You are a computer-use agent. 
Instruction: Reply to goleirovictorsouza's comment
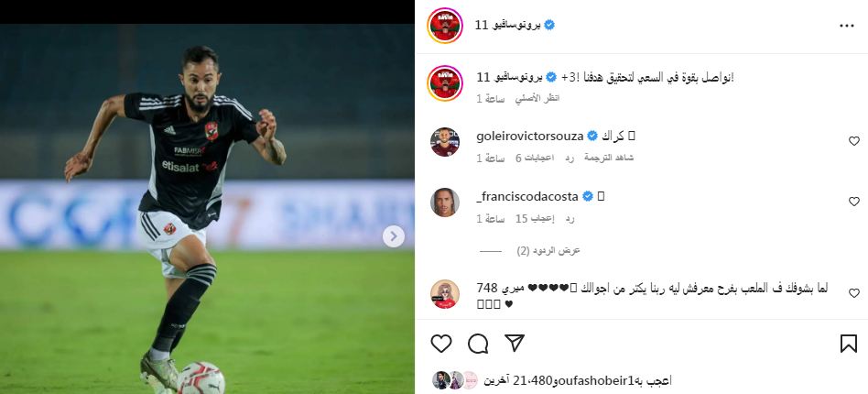pyautogui.click(x=570, y=158)
